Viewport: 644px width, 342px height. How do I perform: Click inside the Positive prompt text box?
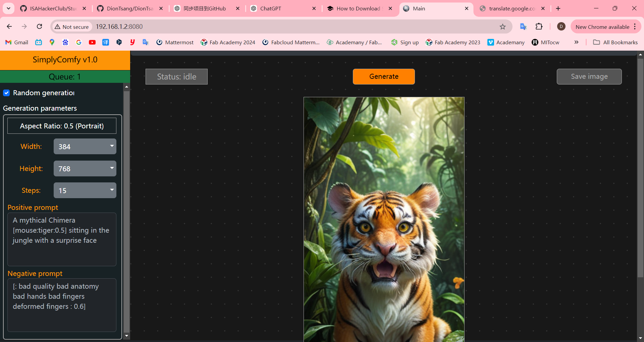click(x=62, y=239)
